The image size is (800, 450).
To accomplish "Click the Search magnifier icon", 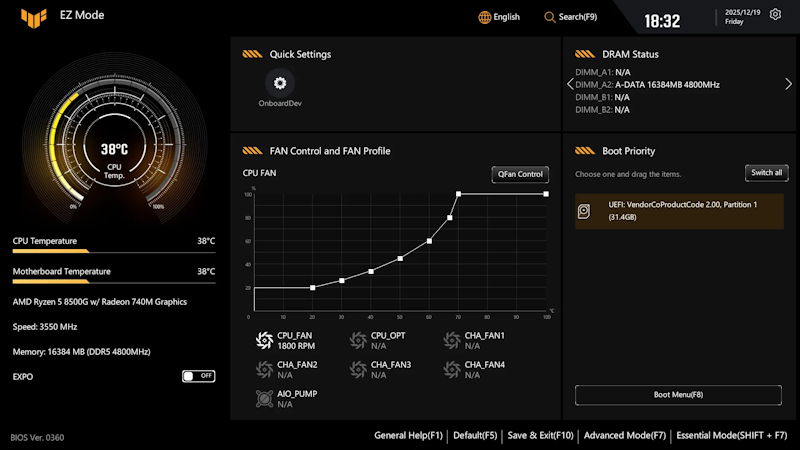I will [x=549, y=17].
